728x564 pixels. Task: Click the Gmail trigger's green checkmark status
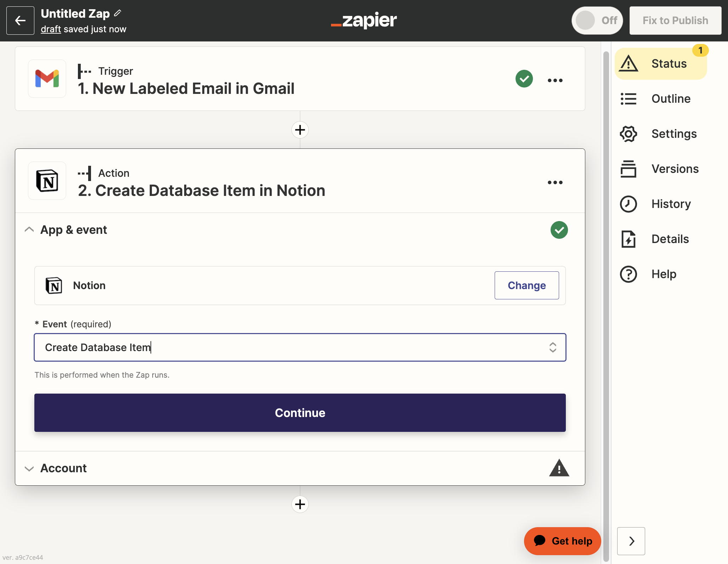pyautogui.click(x=524, y=79)
